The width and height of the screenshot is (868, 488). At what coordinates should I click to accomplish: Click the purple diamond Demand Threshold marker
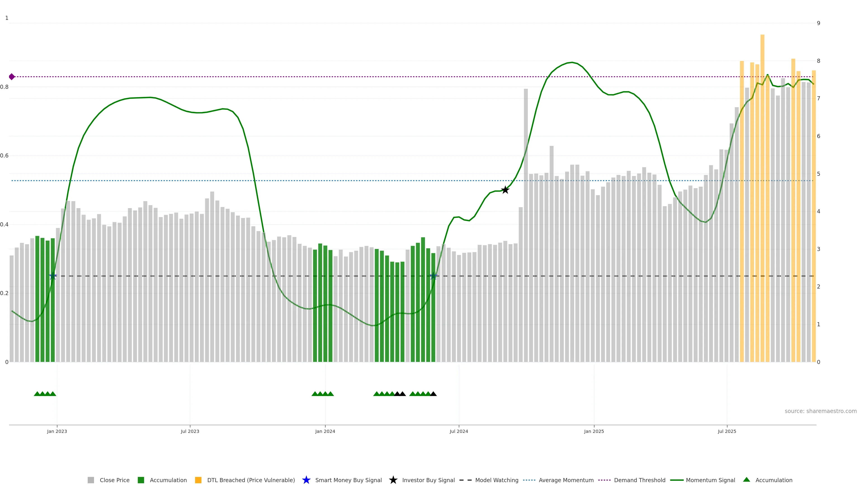12,77
